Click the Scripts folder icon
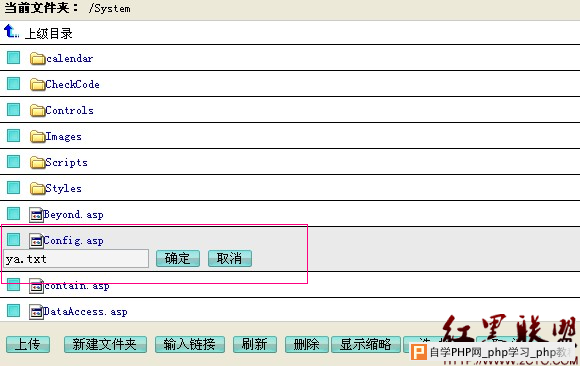This screenshot has width=580, height=366. [x=37, y=162]
